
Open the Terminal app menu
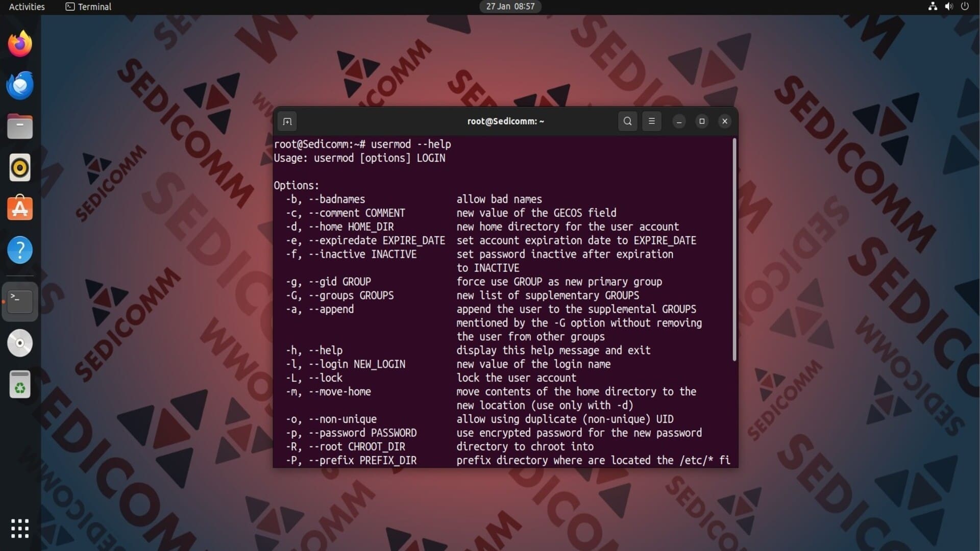tap(88, 7)
